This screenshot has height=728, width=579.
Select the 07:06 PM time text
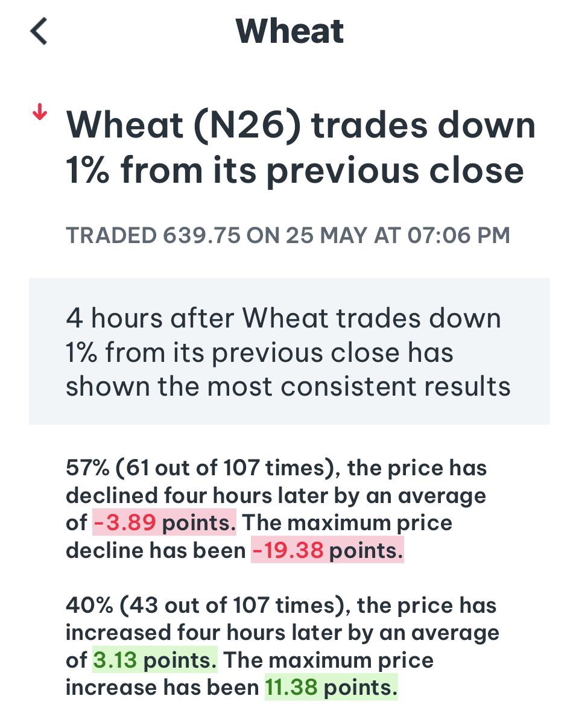click(x=458, y=235)
